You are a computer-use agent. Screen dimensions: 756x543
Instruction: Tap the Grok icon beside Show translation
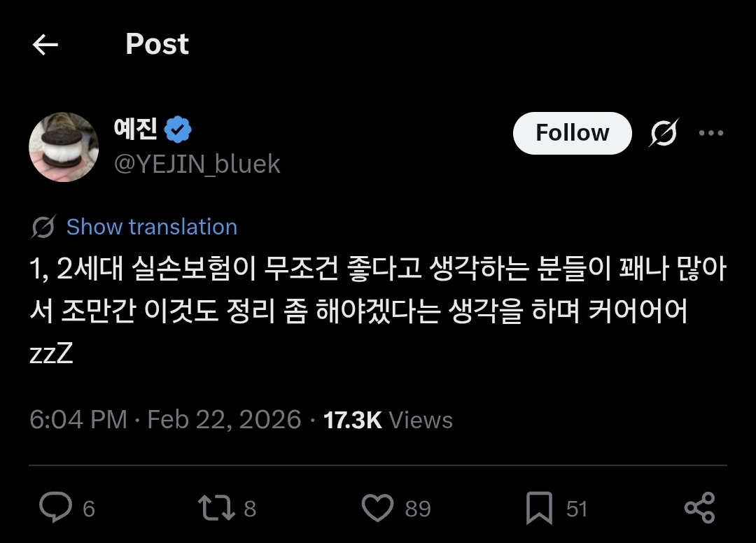click(x=43, y=227)
